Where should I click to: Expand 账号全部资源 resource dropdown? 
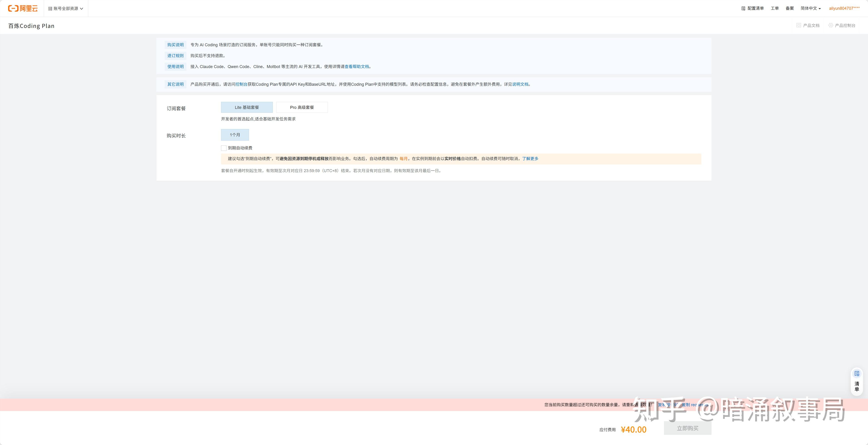[66, 8]
